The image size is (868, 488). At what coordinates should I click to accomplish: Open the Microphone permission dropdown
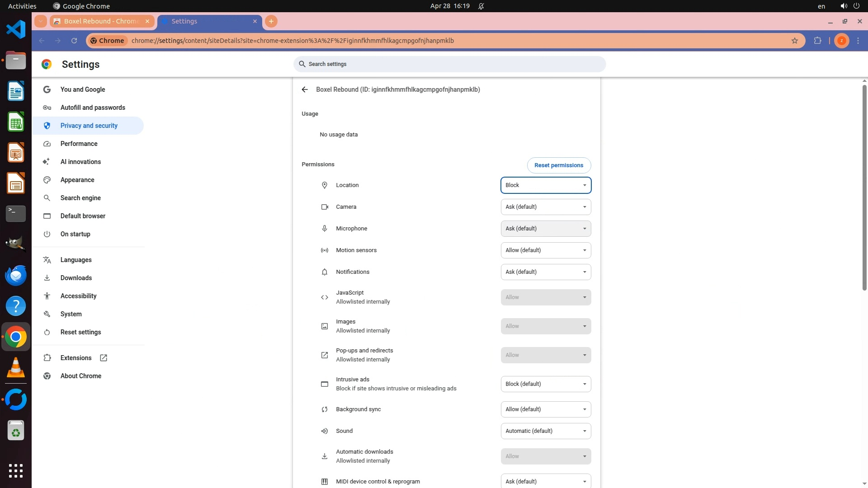click(x=546, y=229)
